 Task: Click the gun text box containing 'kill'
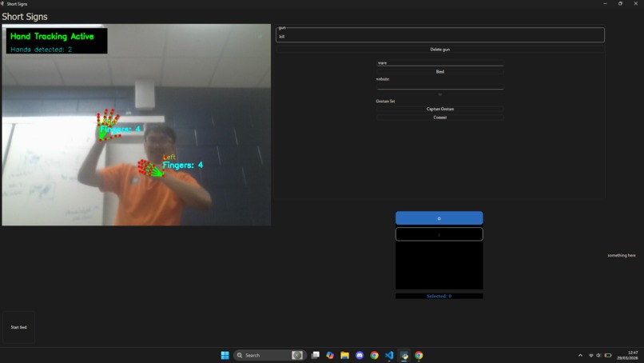click(x=440, y=35)
